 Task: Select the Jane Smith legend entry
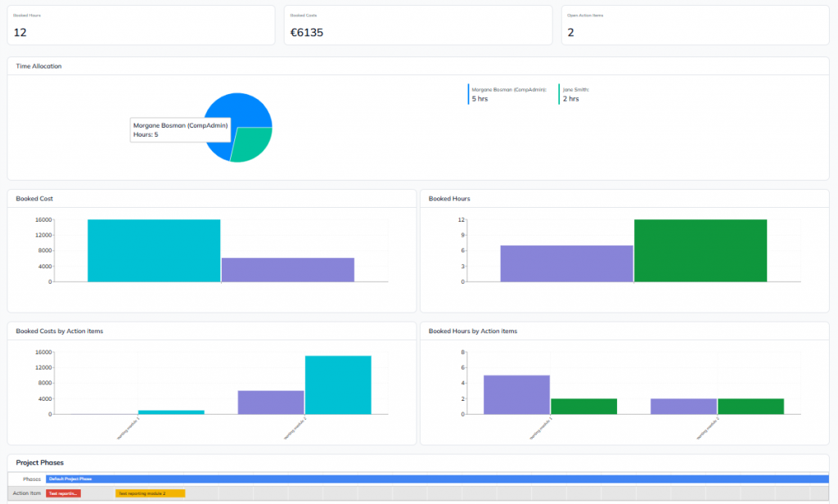coord(574,94)
